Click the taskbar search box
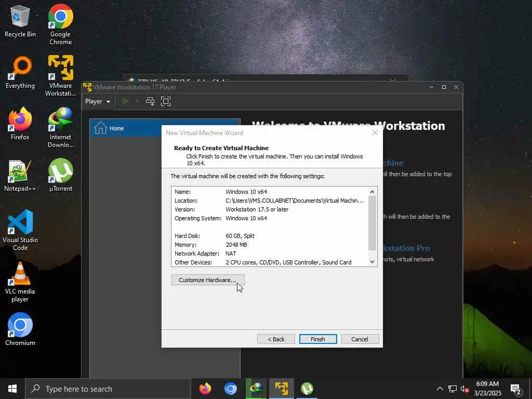This screenshot has height=399, width=532. click(x=108, y=389)
